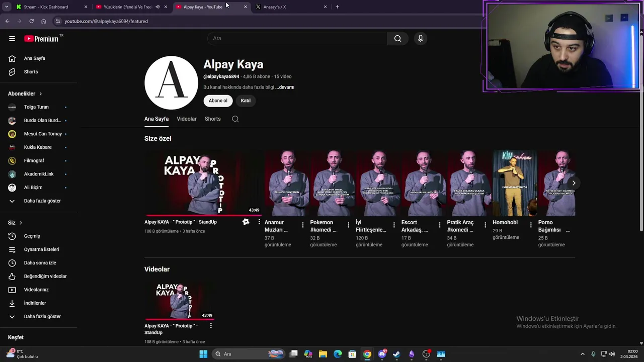Screen dimensions: 644x362
Task: Open options menu for Pokemon short
Action: (x=348, y=225)
